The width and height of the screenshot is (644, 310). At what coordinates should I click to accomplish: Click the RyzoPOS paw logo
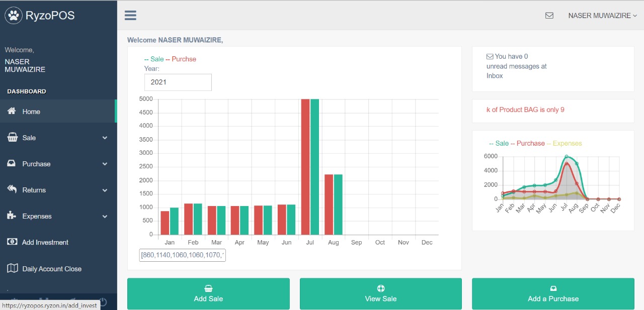coord(14,16)
